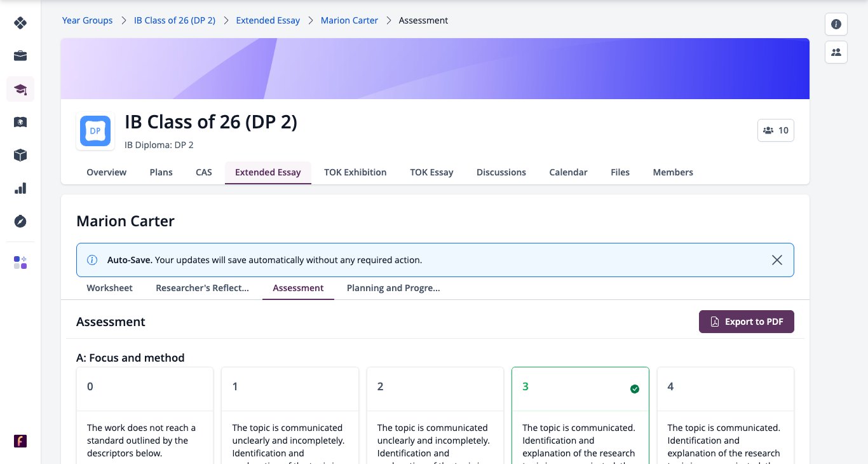Choose score 0 descriptor card
The image size is (868, 464).
pyautogui.click(x=145, y=416)
